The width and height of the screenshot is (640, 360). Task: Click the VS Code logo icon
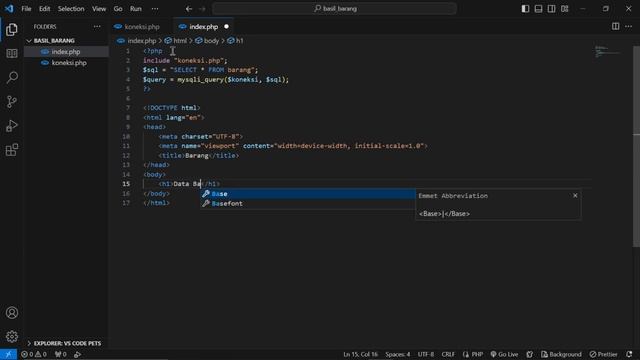click(x=9, y=8)
